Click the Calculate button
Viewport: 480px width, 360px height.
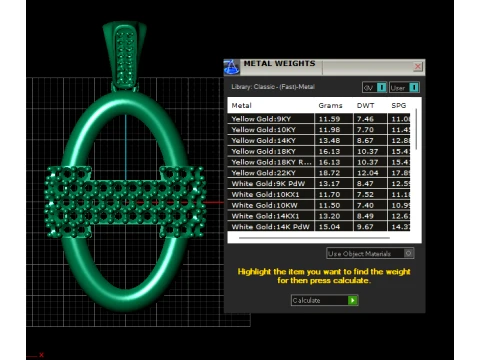(x=324, y=300)
